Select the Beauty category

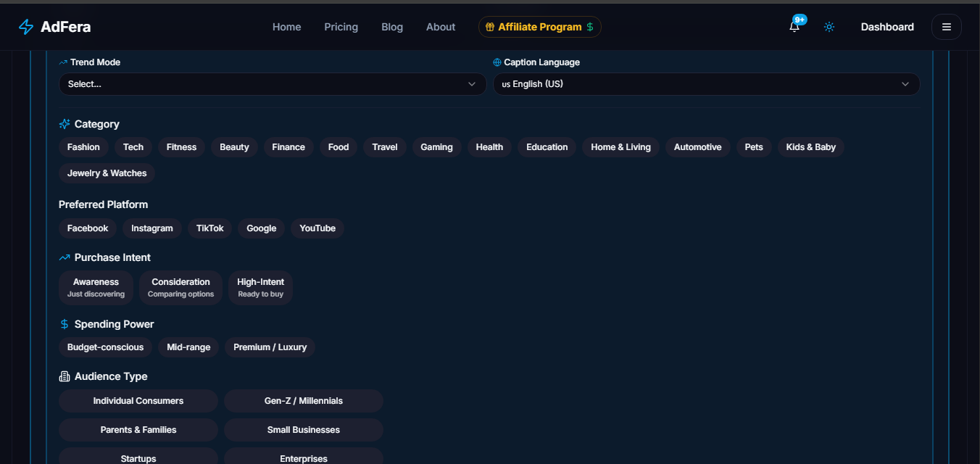(235, 147)
